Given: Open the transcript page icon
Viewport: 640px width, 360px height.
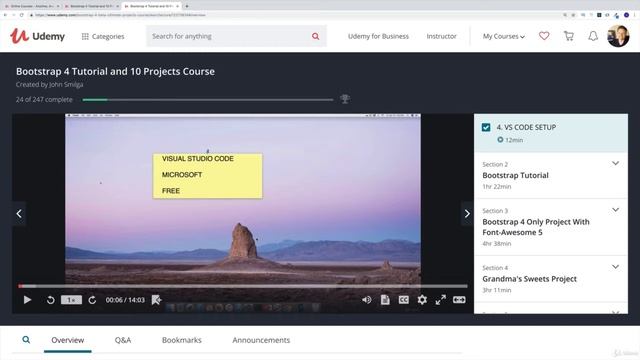Looking at the screenshot, I should coord(385,300).
